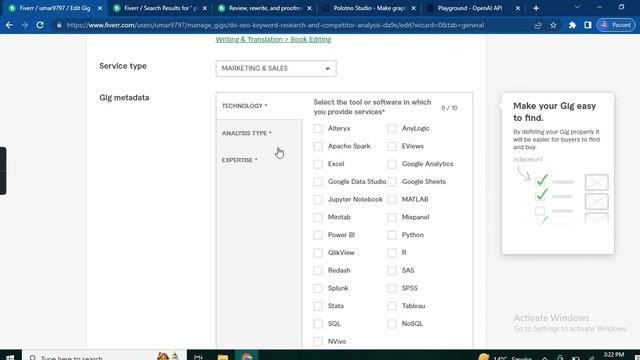The height and width of the screenshot is (360, 640).
Task: Check the Minitab checkbox
Action: click(318, 217)
